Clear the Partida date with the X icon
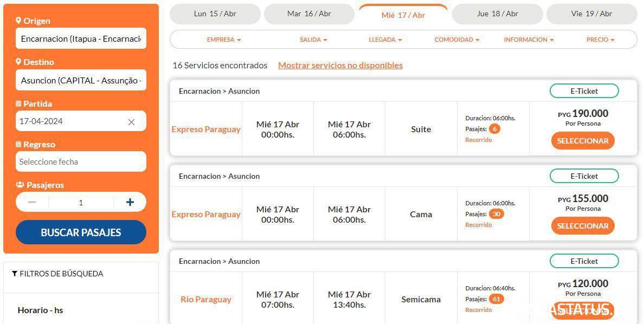Viewport: 644px width, 324px height. [131, 122]
